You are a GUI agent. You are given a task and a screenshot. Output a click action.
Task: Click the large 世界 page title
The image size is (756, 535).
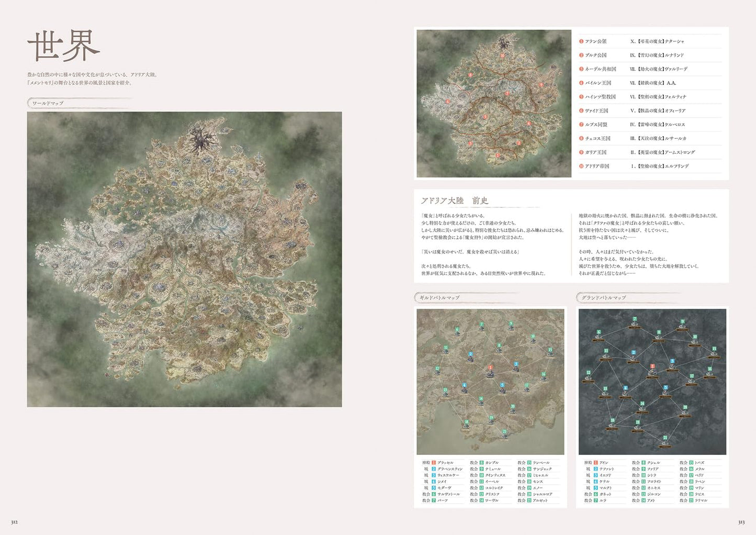click(63, 46)
